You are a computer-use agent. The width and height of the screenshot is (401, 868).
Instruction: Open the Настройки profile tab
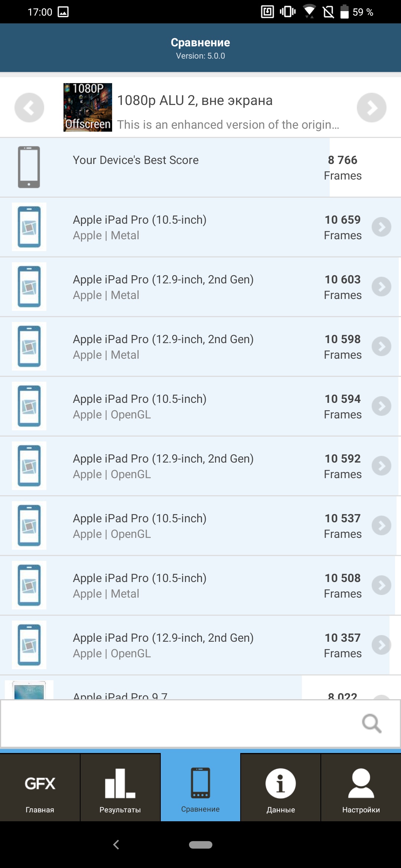[x=361, y=788]
